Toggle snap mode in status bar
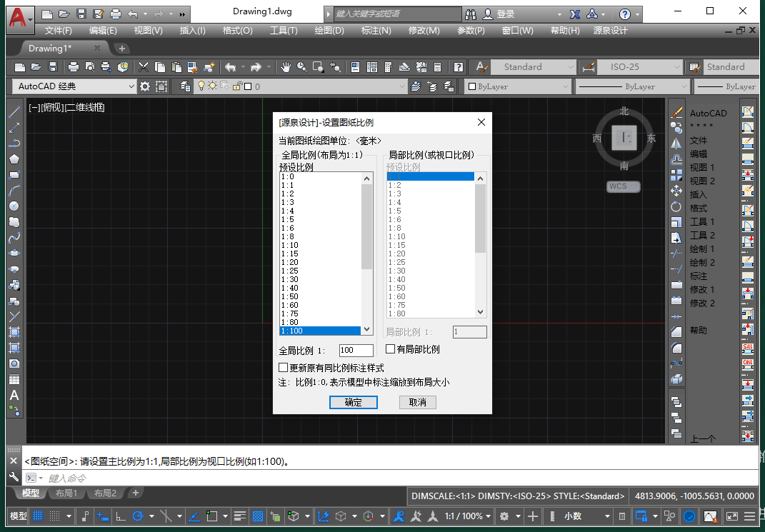Image resolution: width=765 pixels, height=532 pixels. click(x=55, y=516)
